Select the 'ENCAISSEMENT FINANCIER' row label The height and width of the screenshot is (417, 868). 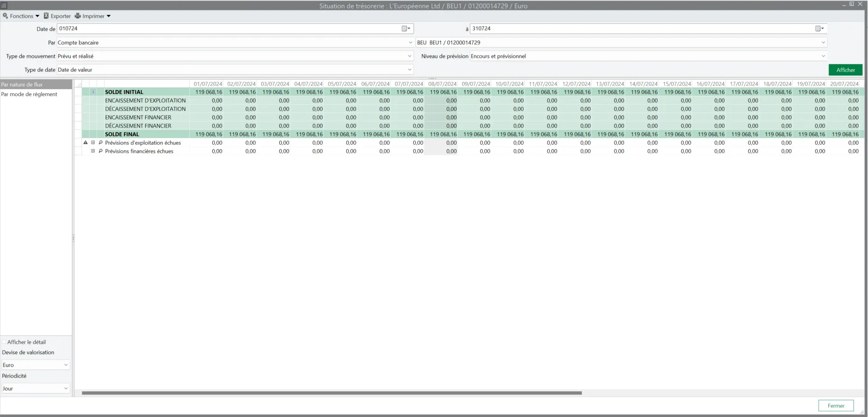click(138, 118)
